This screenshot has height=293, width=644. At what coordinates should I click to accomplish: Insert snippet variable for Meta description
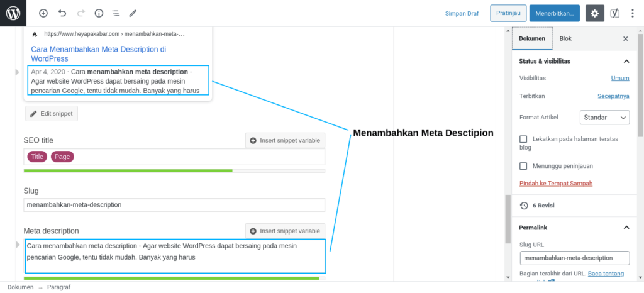[285, 231]
